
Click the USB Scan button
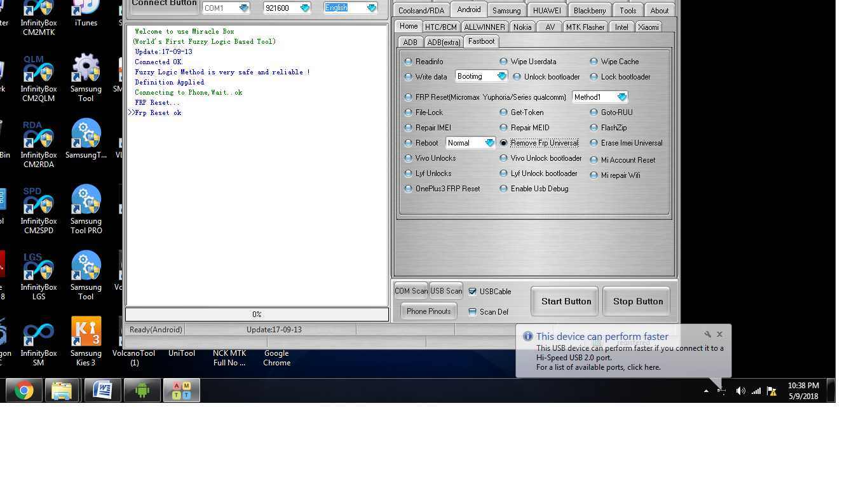(446, 291)
